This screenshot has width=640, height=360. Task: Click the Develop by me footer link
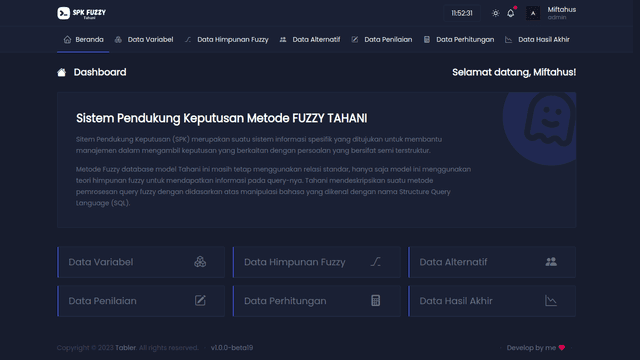[x=536, y=348]
